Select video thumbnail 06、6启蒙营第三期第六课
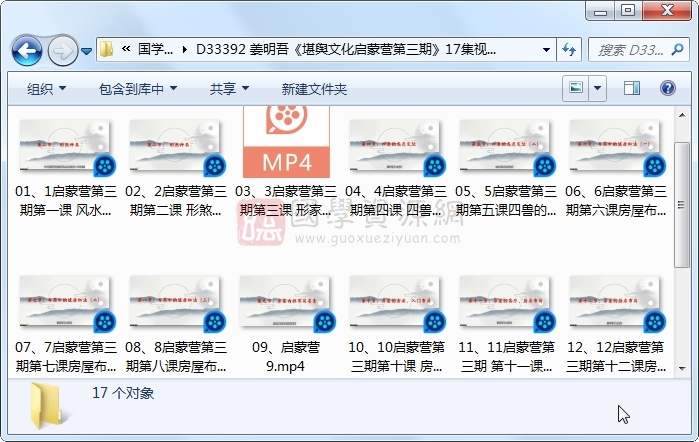699x442 pixels. (617, 147)
